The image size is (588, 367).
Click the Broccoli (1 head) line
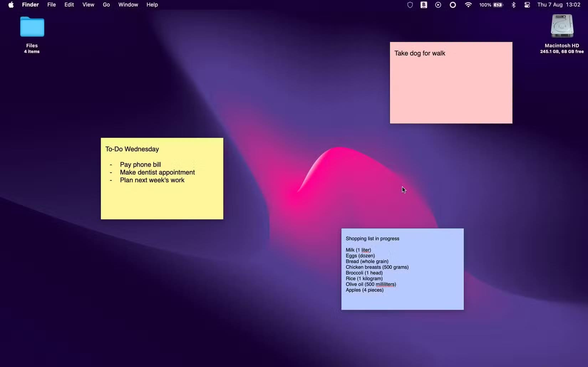pyautogui.click(x=364, y=273)
